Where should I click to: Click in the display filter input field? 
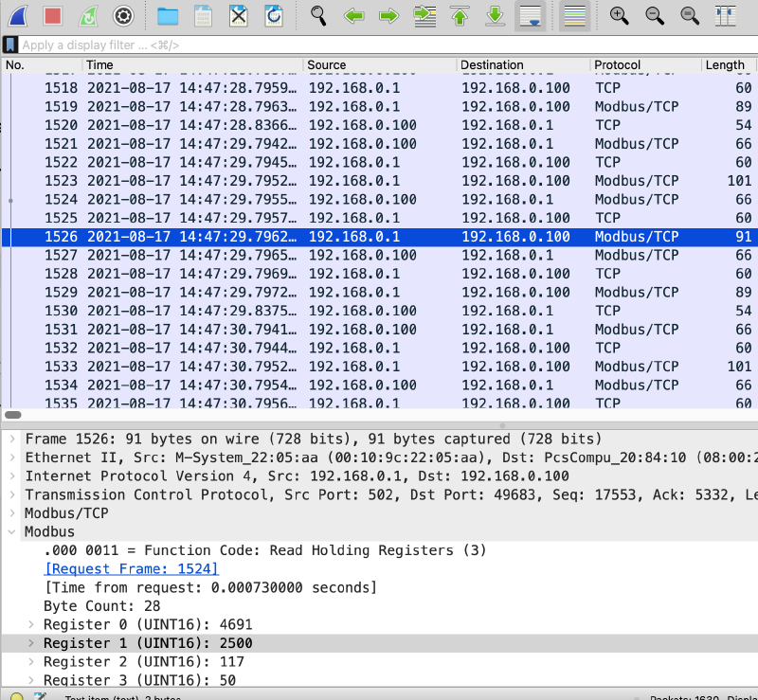tap(379, 45)
